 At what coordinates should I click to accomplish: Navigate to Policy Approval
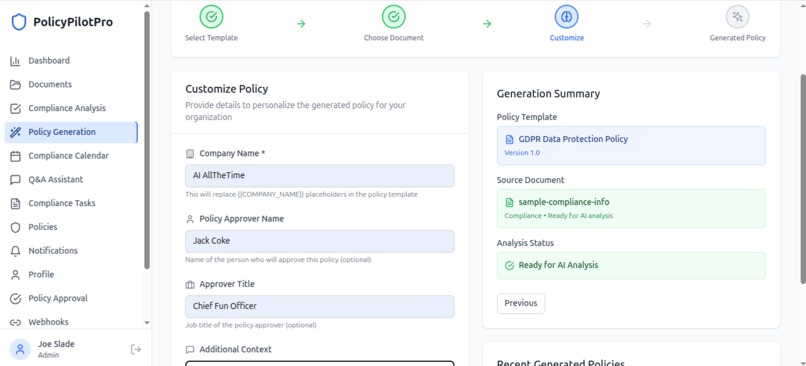click(71, 299)
